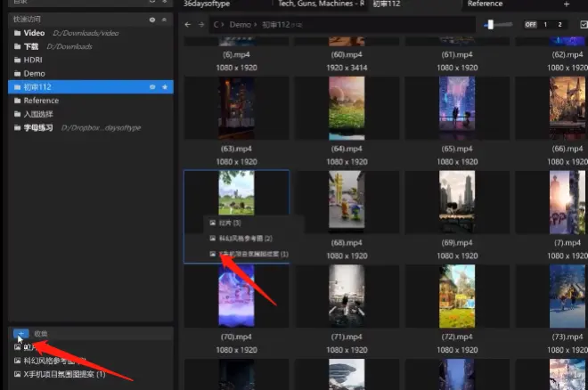
Task: Select option 1 beside OFF
Action: 545,25
